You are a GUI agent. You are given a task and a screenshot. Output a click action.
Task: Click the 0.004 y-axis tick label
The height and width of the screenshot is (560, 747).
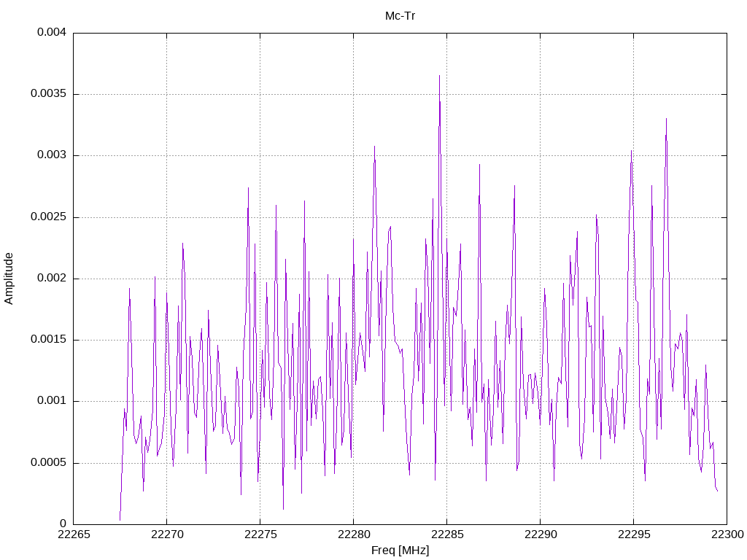[x=52, y=33]
